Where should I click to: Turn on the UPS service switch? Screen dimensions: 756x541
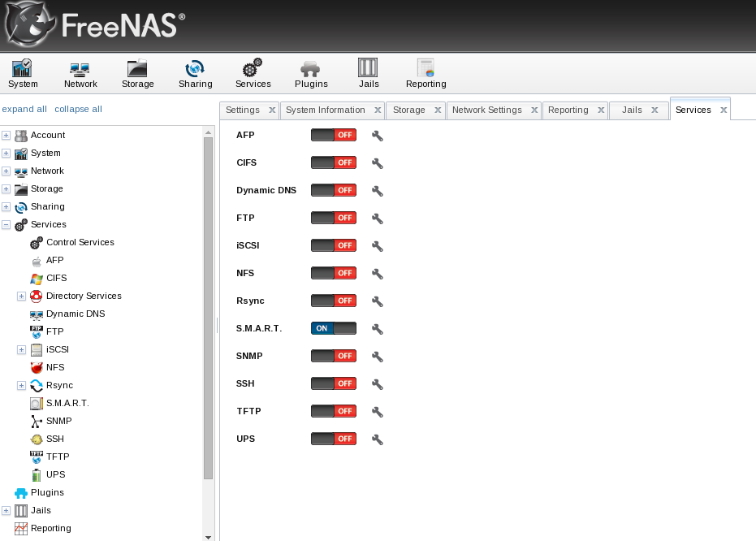pyautogui.click(x=334, y=439)
